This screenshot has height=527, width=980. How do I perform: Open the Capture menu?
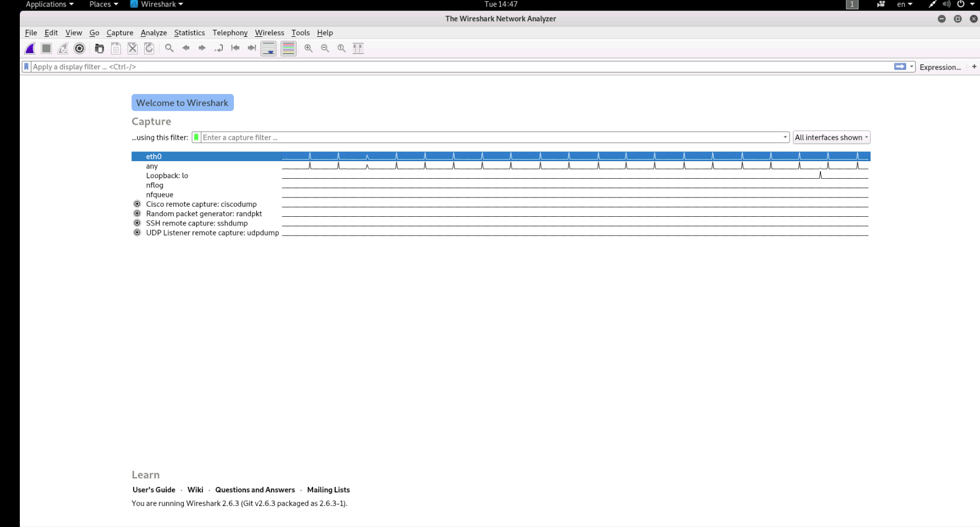120,33
